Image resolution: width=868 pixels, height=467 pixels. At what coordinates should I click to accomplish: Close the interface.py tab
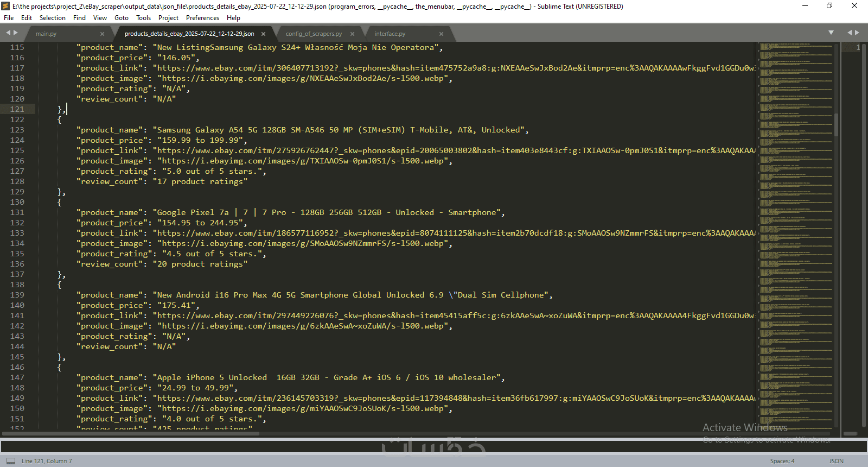coord(441,34)
